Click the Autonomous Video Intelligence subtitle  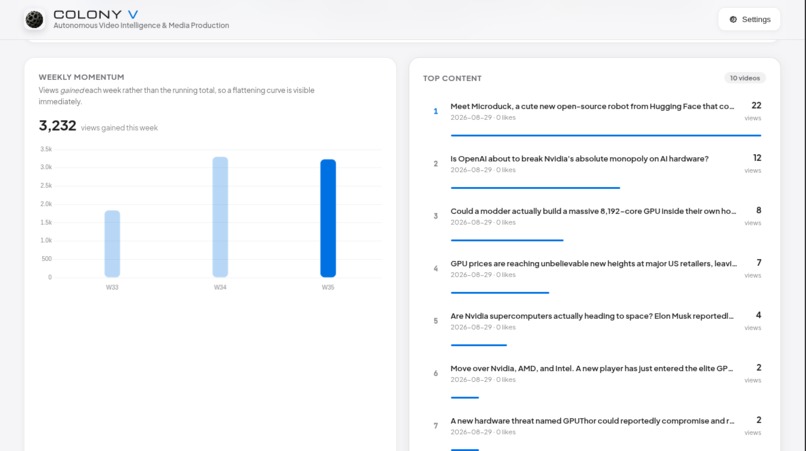[x=141, y=25]
